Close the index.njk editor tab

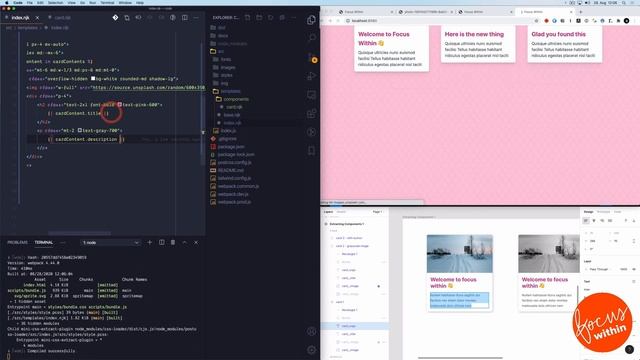(x=38, y=18)
